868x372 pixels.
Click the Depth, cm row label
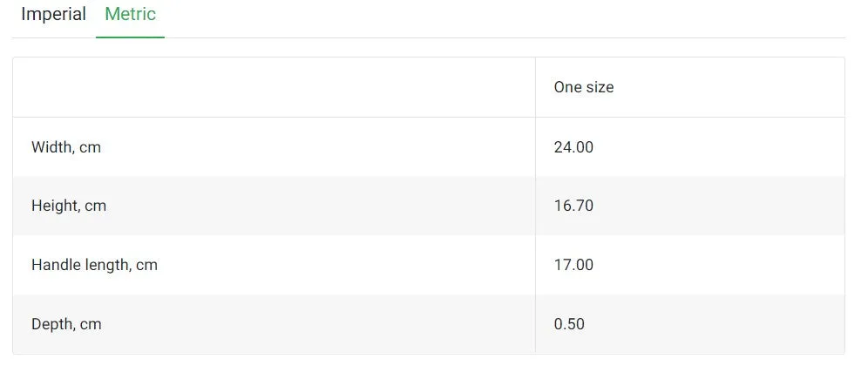66,324
